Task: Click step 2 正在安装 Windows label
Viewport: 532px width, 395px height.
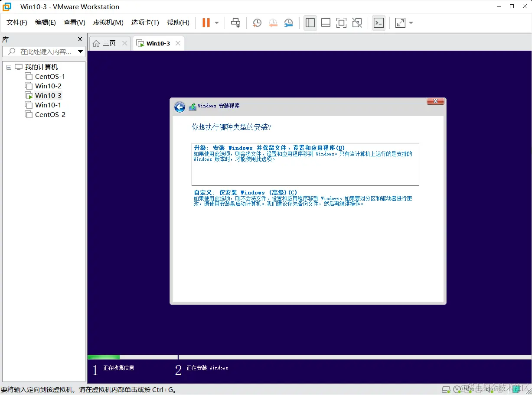Action: tap(207, 368)
